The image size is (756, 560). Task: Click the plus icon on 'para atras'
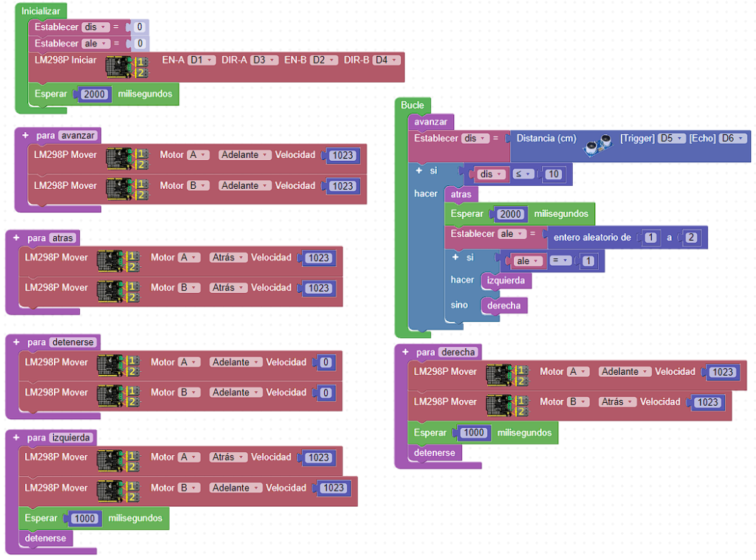(16, 238)
